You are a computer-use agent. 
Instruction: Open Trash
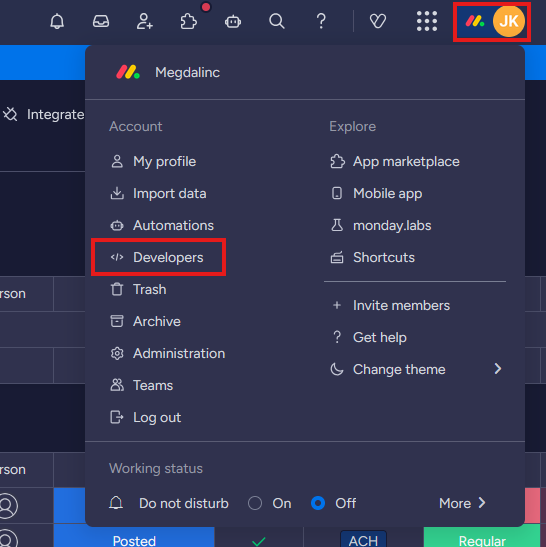coord(138,290)
